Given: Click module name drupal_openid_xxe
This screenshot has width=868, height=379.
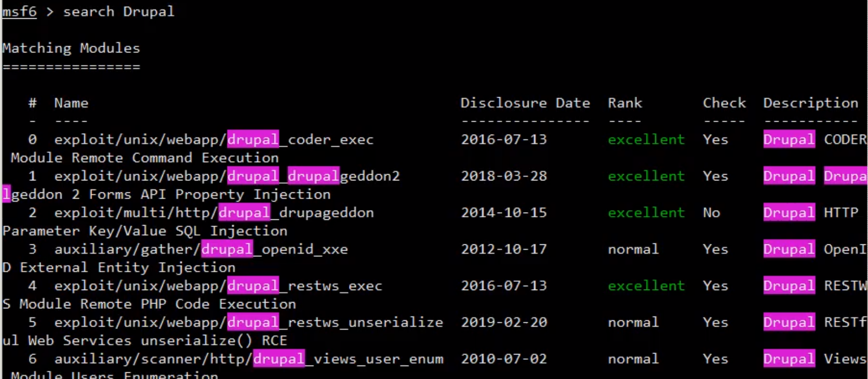Looking at the screenshot, I should pyautogui.click(x=201, y=249).
